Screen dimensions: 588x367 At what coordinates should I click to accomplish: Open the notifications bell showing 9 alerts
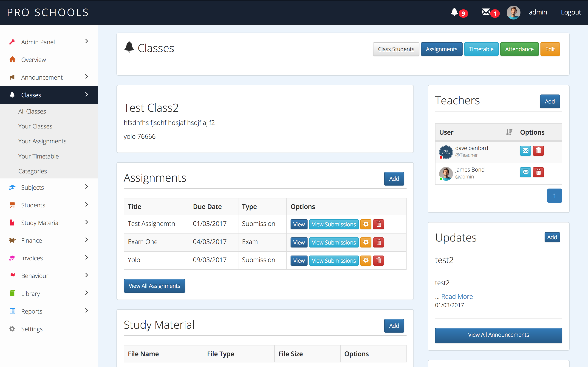tap(455, 12)
